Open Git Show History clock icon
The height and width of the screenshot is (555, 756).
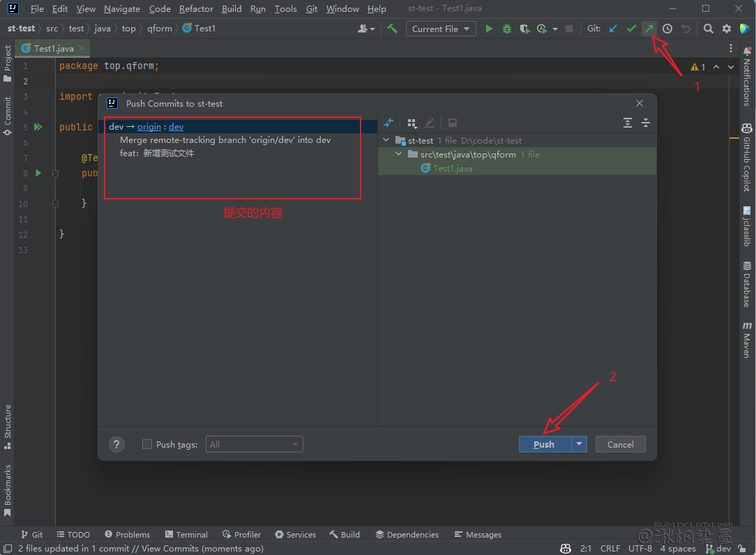coord(667,29)
